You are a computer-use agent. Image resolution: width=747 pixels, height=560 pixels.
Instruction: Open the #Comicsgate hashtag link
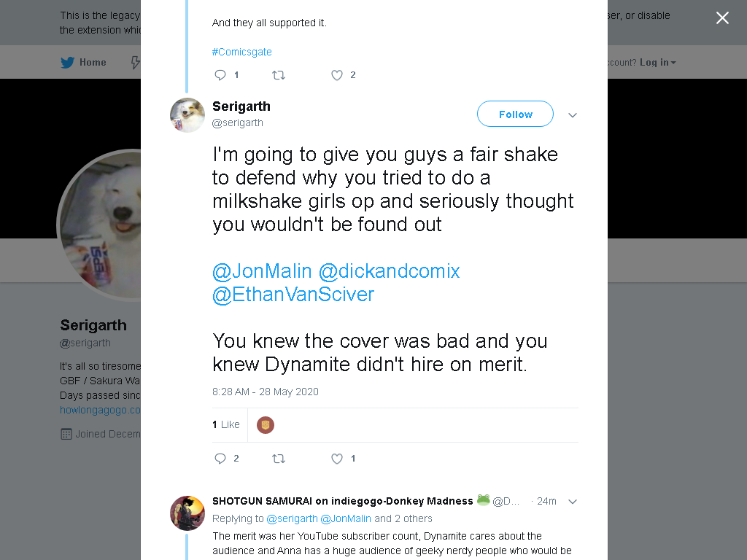(x=242, y=52)
